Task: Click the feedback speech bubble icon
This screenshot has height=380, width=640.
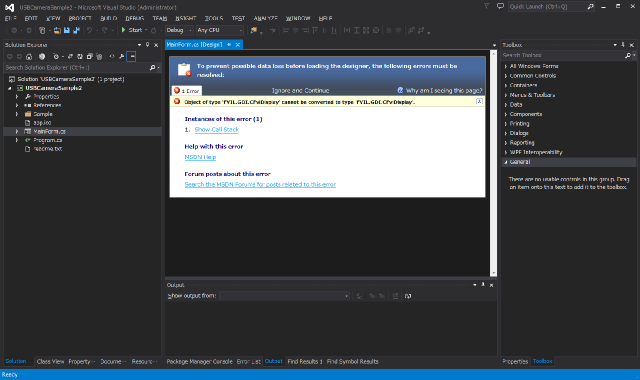Action: (500, 7)
